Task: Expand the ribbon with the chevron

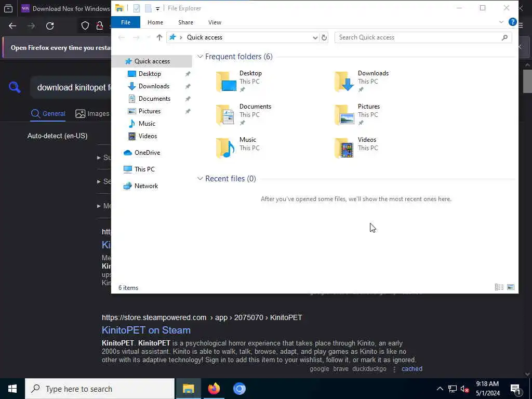Action: pos(501,22)
